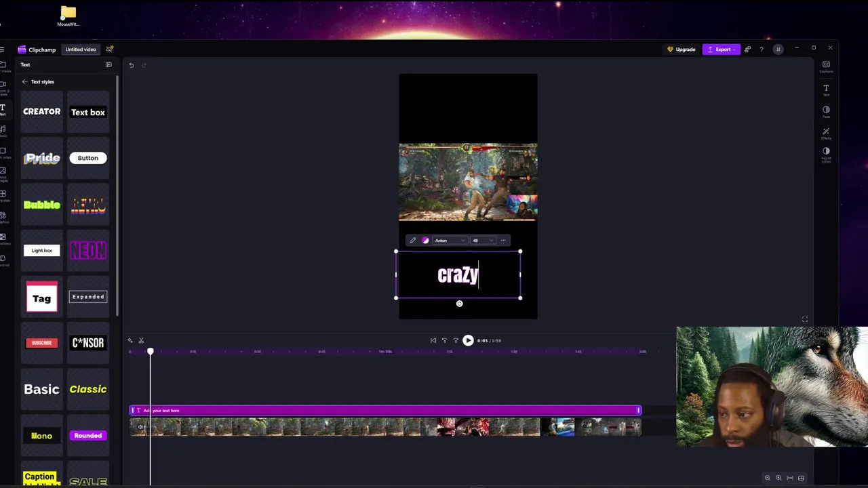
Task: Go back from Text styles
Action: click(25, 81)
